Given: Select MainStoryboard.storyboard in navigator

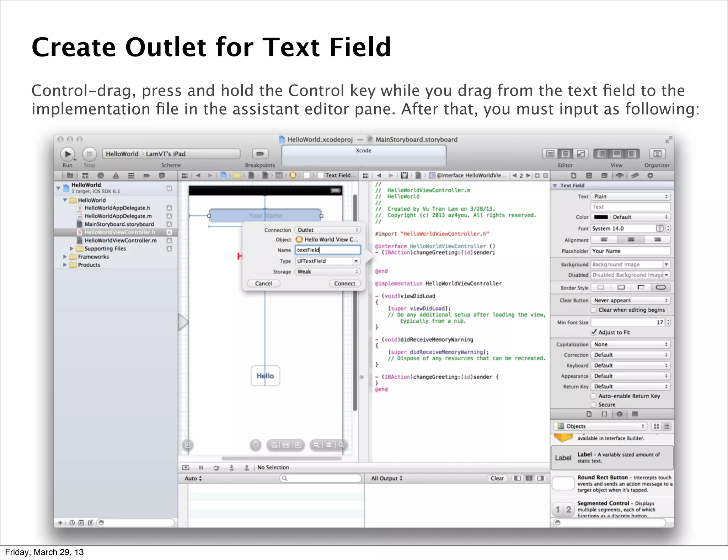Looking at the screenshot, I should click(119, 224).
